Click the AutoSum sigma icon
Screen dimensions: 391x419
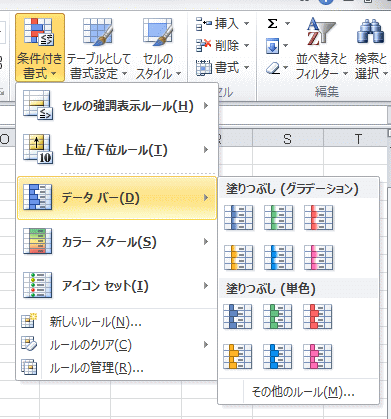272,24
